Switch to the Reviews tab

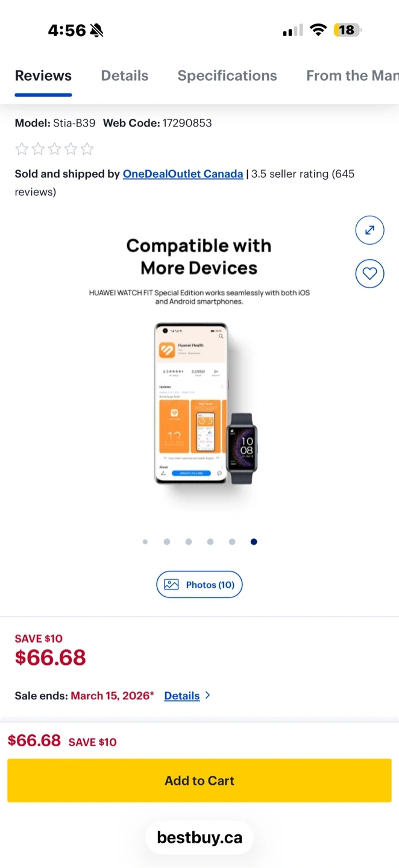point(43,76)
